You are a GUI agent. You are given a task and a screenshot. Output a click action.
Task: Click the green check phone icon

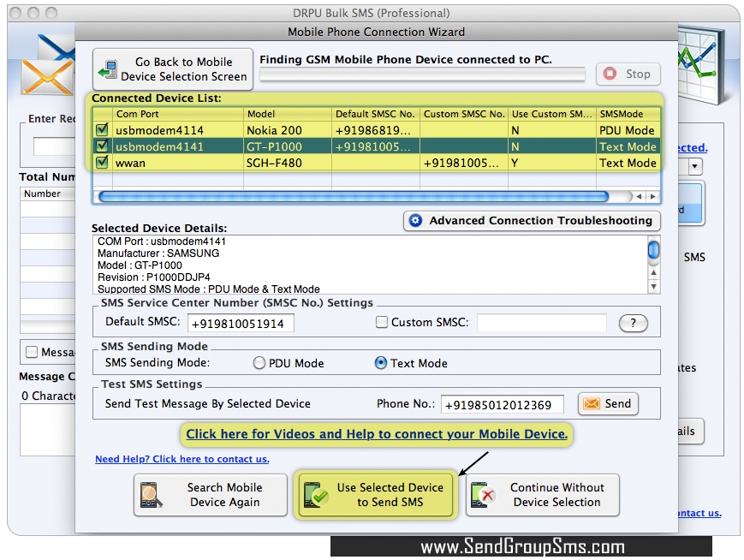pyautogui.click(x=316, y=495)
